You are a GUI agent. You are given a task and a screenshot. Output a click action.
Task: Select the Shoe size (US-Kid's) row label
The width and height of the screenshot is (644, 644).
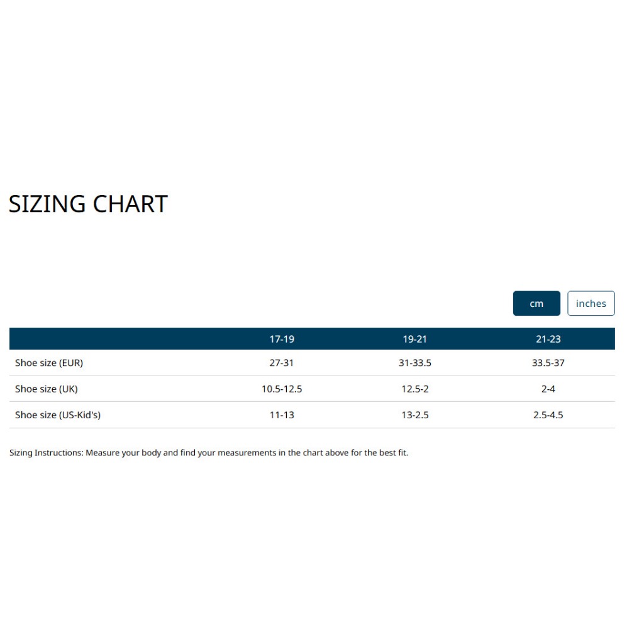click(58, 415)
